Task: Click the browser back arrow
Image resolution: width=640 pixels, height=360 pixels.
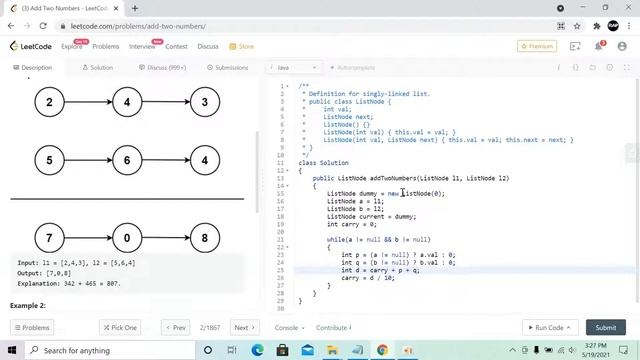Action: click(x=11, y=26)
